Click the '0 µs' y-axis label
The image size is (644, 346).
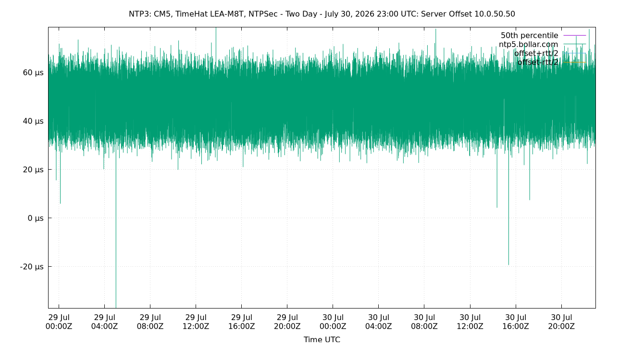click(36, 218)
